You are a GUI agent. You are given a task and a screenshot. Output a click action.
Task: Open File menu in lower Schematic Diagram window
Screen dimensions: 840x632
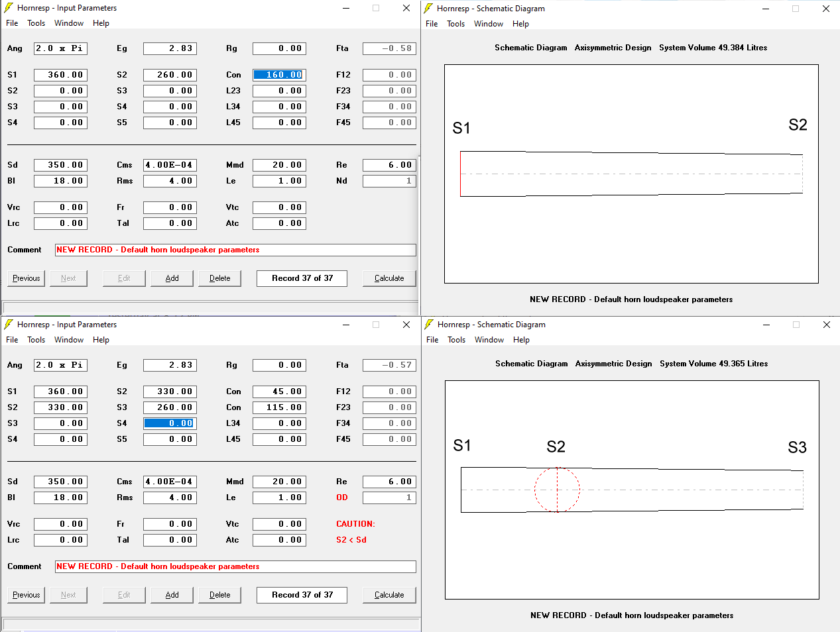[432, 340]
